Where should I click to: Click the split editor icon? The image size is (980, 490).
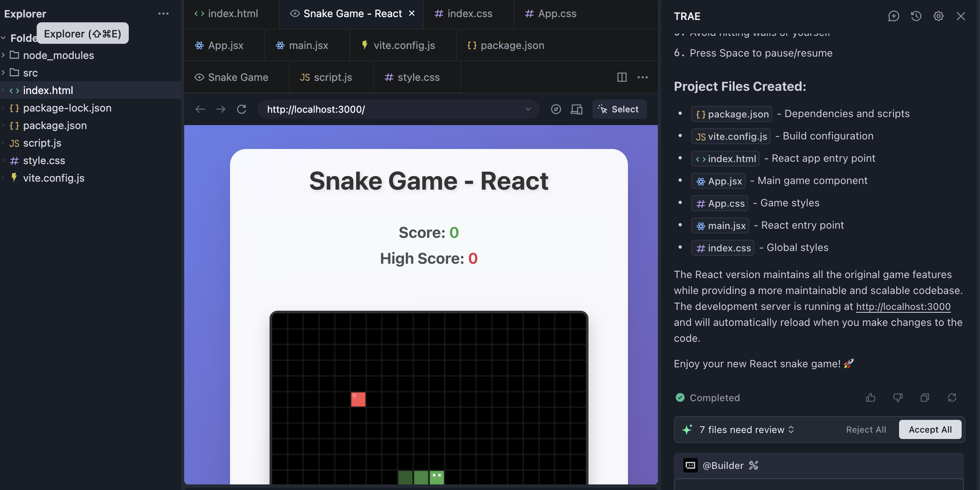622,77
